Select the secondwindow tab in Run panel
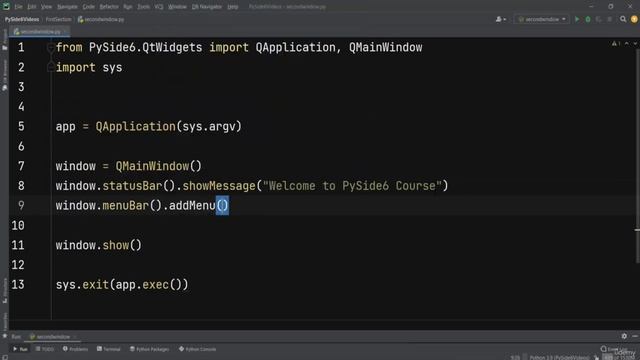The height and width of the screenshot is (360, 640). [x=53, y=337]
